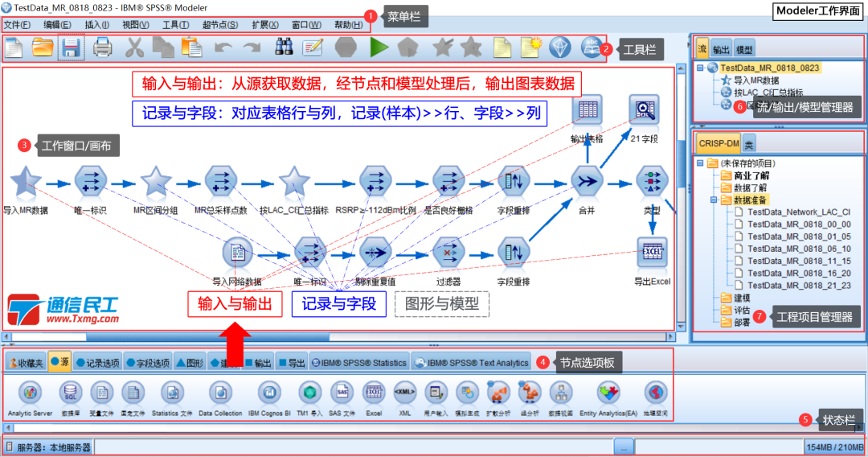This screenshot has height=457, width=868.
Task: Select the 导入MR数据 star node on canvas
Action: tap(26, 182)
